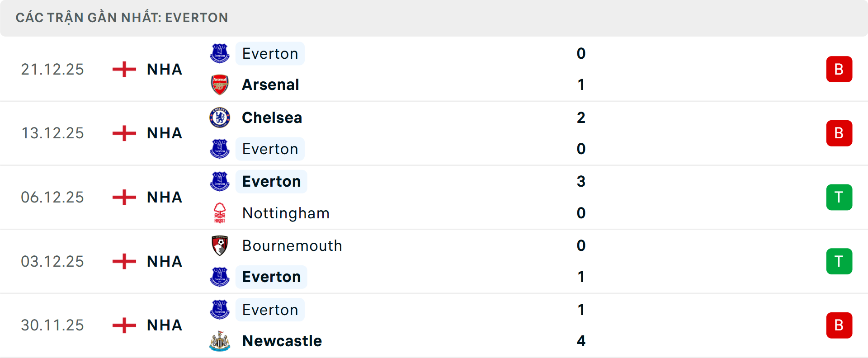This screenshot has width=868, height=358.
Task: Click the England flag next to the Newcastle fixture
Action: point(123,325)
